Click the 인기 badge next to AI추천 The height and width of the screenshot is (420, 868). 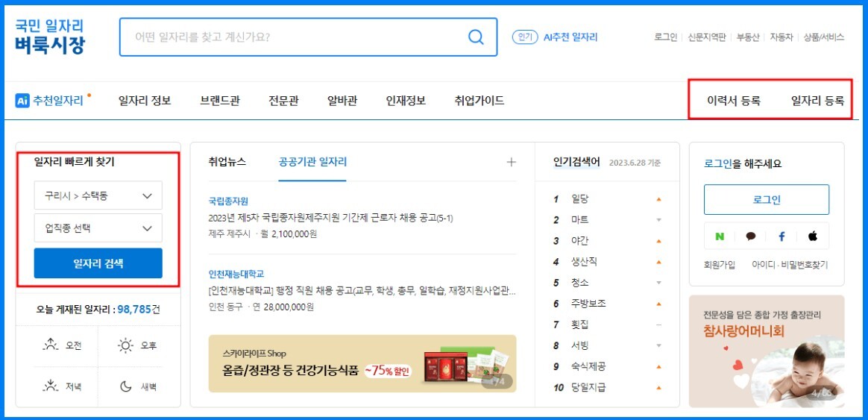(525, 37)
